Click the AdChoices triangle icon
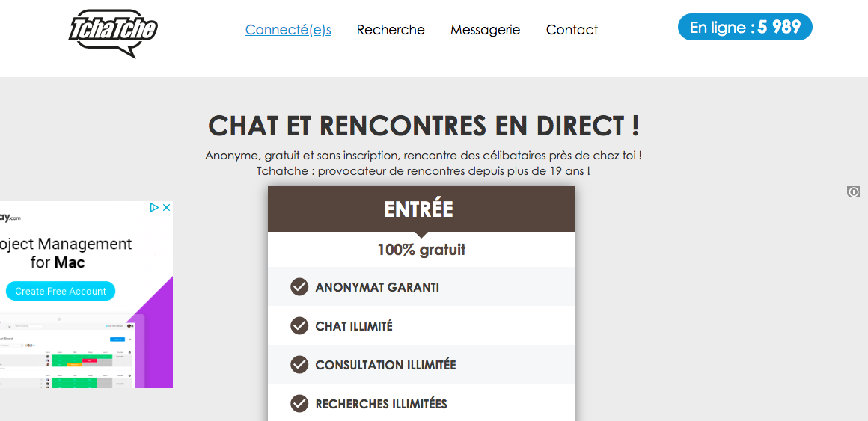This screenshot has height=421, width=868. 154,207
